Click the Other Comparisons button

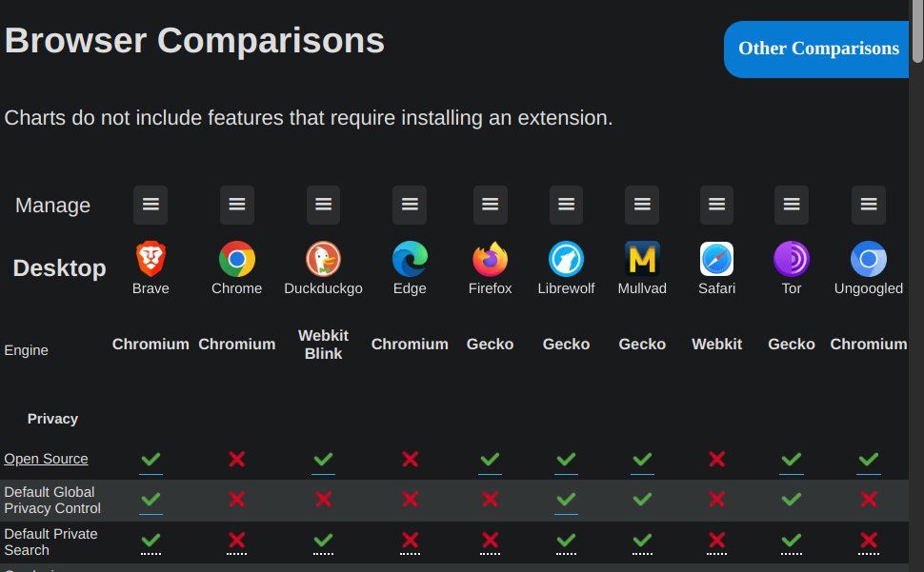point(816,49)
